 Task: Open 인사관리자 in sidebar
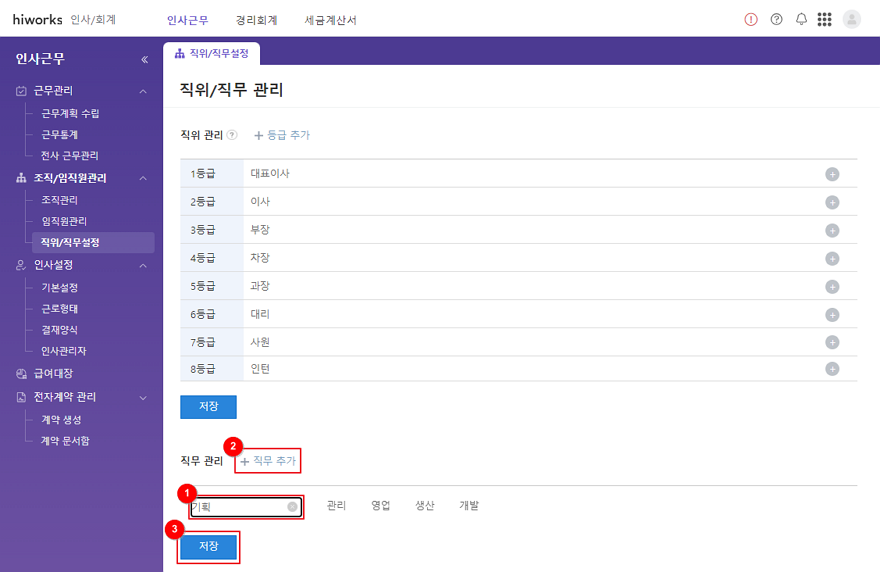(x=63, y=351)
